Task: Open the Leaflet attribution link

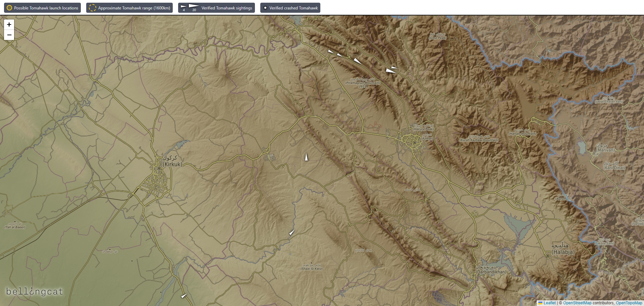Action: click(x=549, y=303)
